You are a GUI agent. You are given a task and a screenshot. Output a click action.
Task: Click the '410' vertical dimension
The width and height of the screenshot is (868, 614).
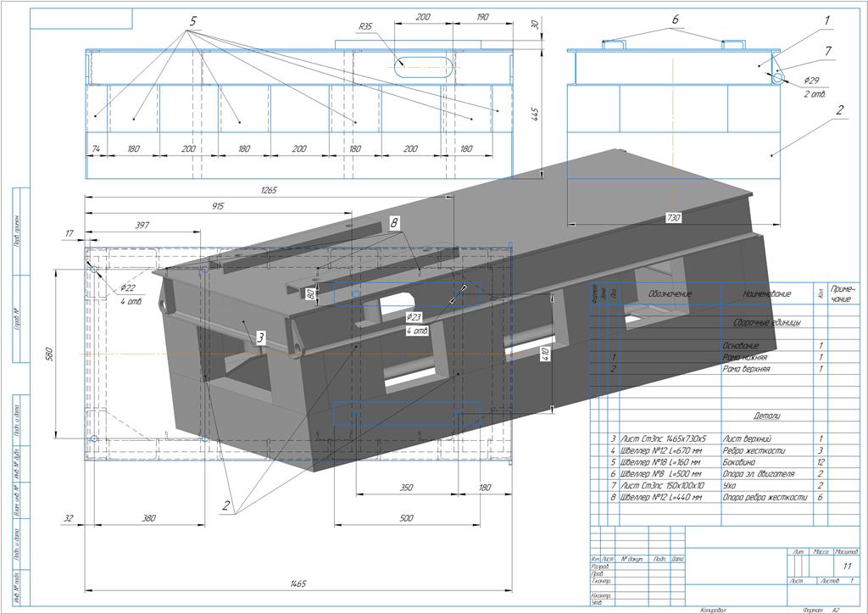[x=545, y=354]
